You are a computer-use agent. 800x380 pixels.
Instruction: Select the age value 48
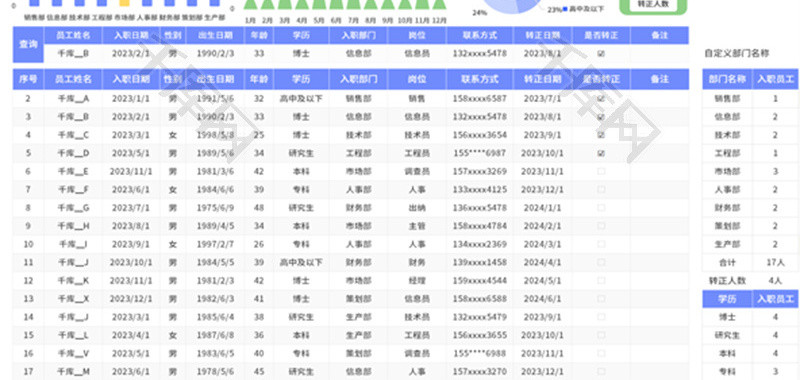click(x=259, y=208)
